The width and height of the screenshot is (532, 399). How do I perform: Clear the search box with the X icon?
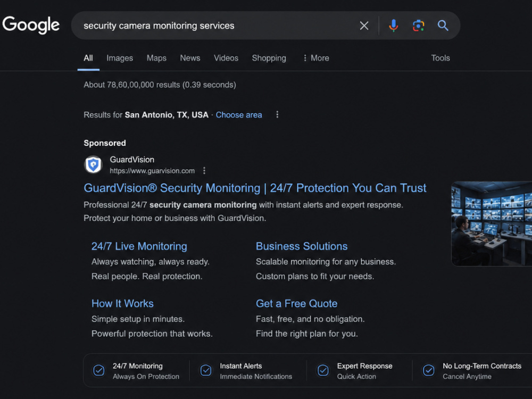point(364,26)
